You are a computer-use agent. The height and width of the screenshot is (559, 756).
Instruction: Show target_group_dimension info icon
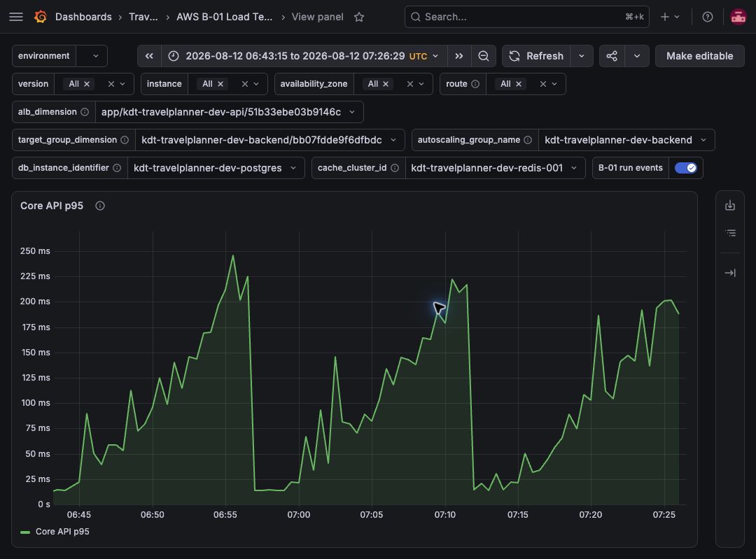coord(125,140)
